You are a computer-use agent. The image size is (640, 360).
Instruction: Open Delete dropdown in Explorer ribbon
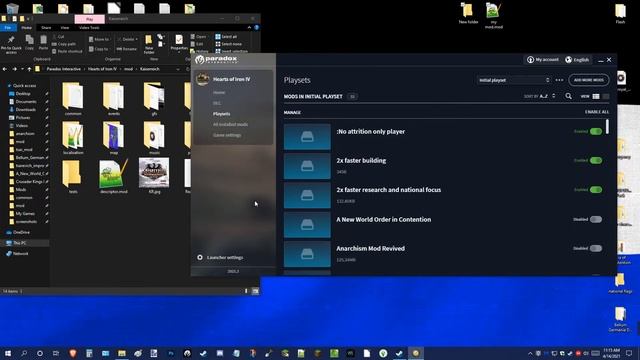(127, 39)
